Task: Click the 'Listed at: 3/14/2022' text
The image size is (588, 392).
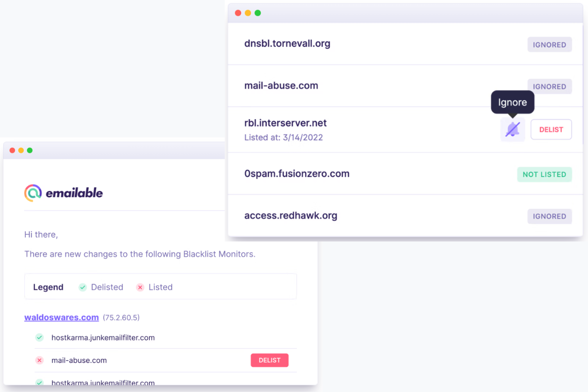Action: (284, 137)
